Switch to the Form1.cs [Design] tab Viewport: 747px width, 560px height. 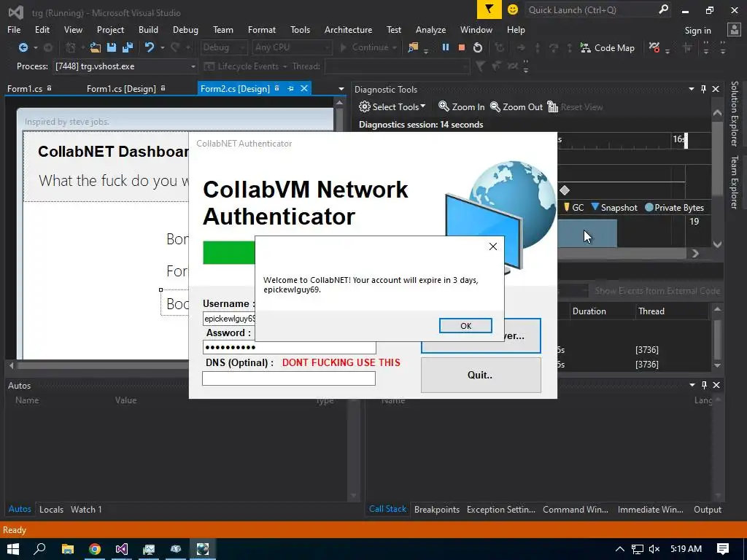click(x=121, y=88)
